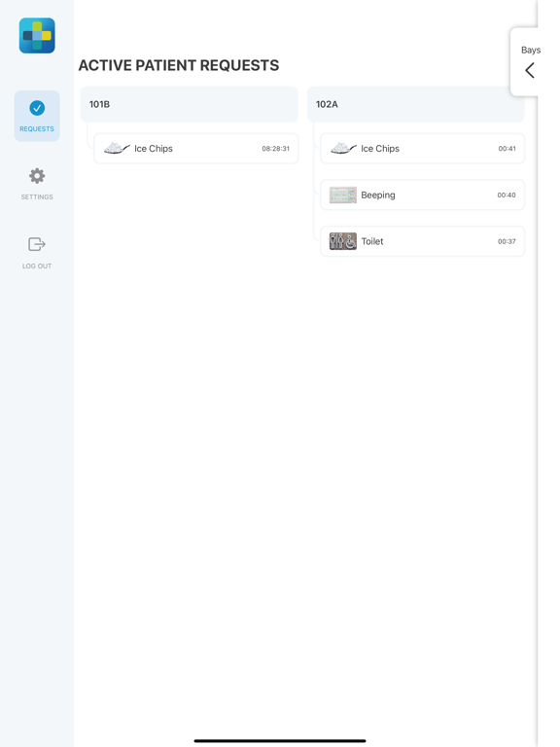Select the LOG OUT sidebar label
The image size is (560, 747).
[x=37, y=266]
